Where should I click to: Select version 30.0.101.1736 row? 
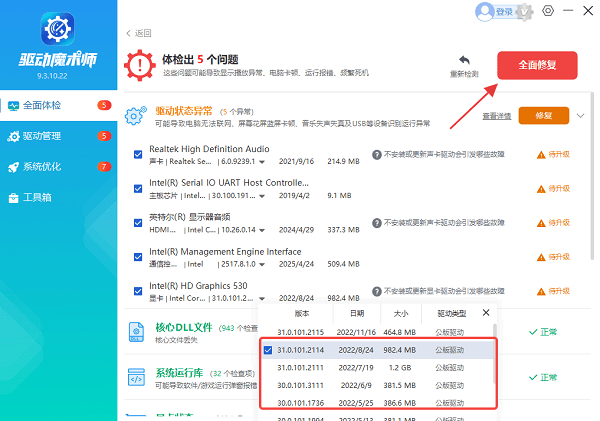point(377,403)
